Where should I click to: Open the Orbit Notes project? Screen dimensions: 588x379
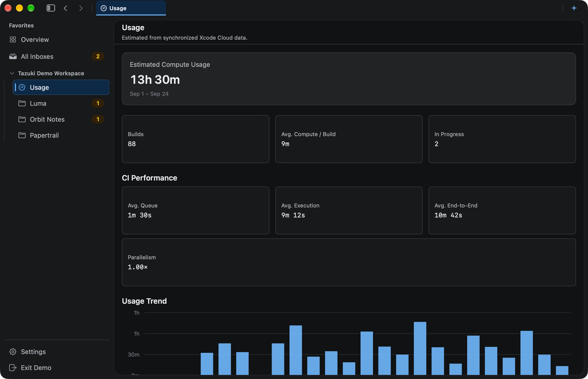[61, 119]
